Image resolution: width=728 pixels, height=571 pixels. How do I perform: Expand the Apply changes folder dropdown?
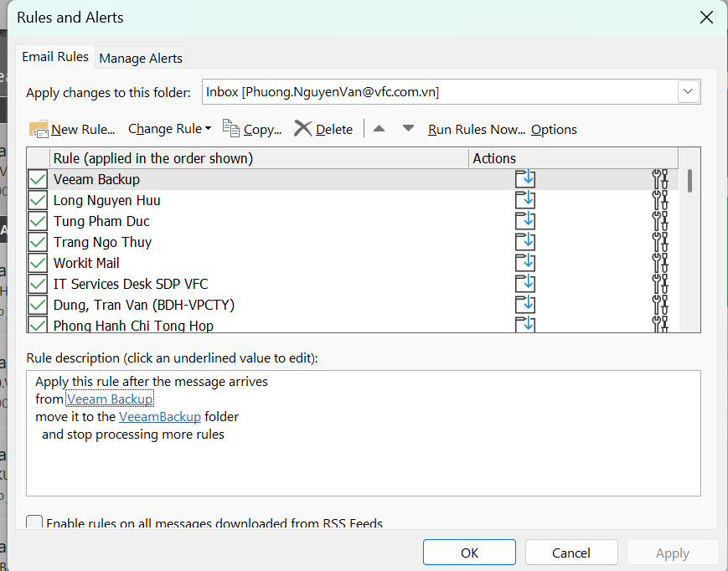click(x=688, y=91)
